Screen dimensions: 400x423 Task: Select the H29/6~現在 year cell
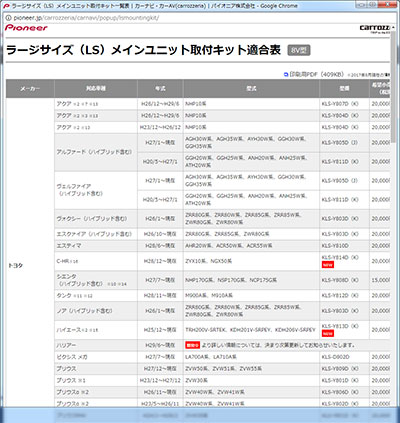tap(160, 345)
